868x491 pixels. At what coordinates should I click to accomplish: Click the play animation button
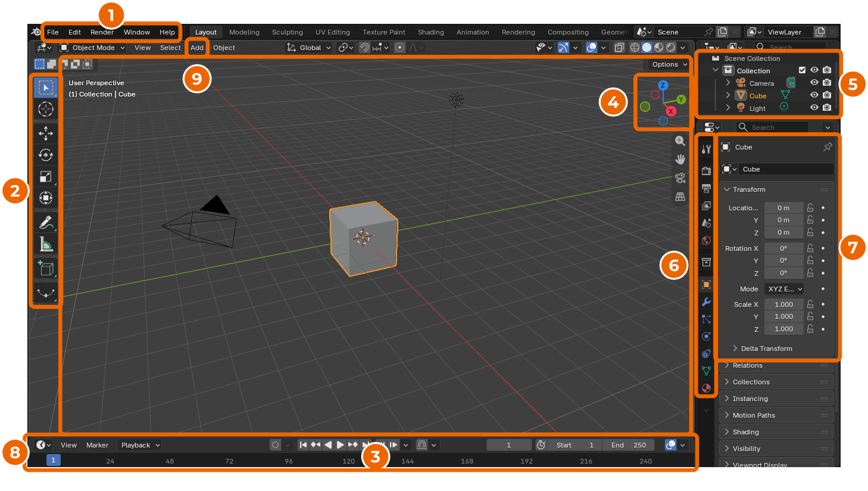[340, 445]
